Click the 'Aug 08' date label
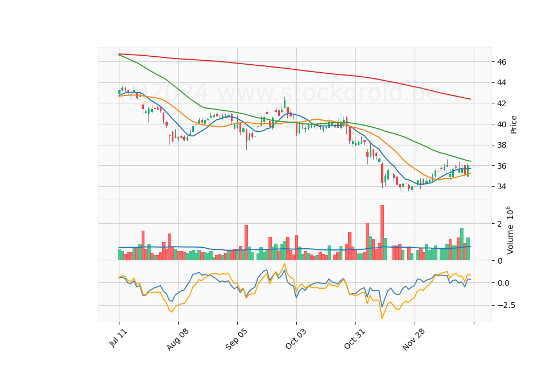This screenshot has width=546, height=392. (x=177, y=339)
